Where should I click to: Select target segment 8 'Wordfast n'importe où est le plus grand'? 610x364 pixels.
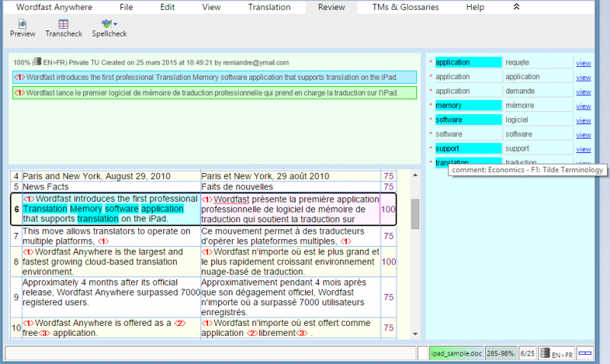click(291, 261)
